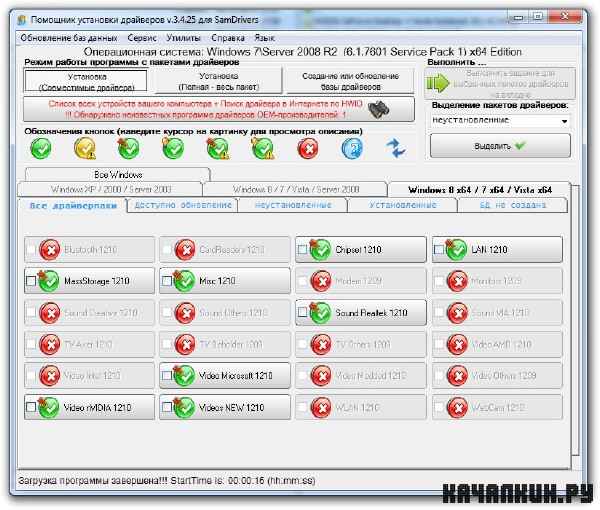The height and width of the screenshot is (510, 600).
Task: Open the Справка menu
Action: [228, 38]
